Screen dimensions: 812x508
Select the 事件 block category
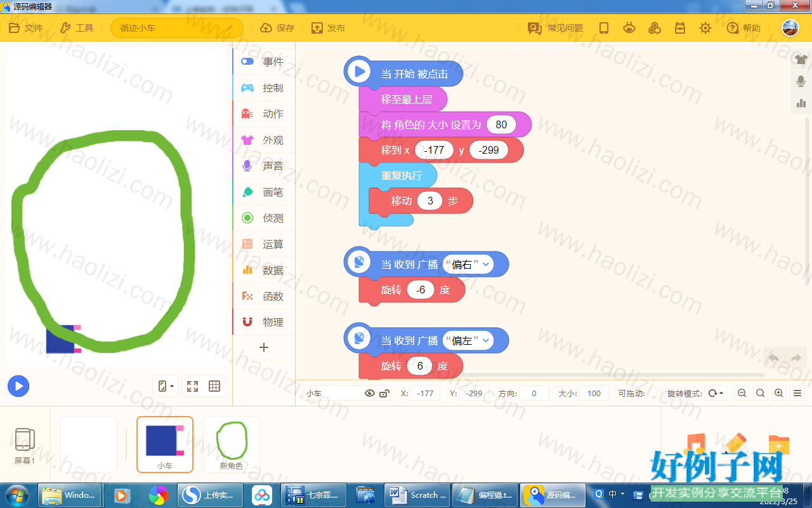pos(264,62)
